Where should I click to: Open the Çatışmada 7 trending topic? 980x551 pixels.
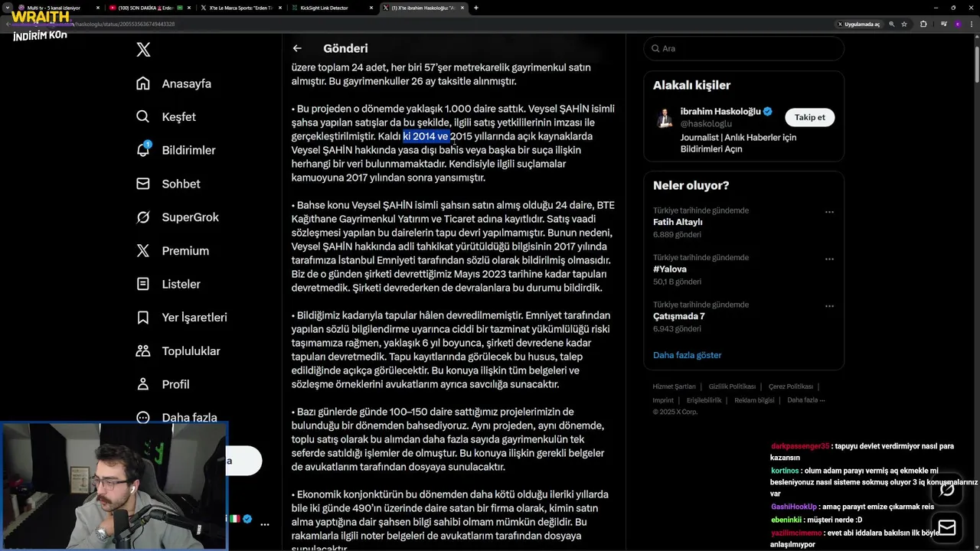pyautogui.click(x=679, y=316)
